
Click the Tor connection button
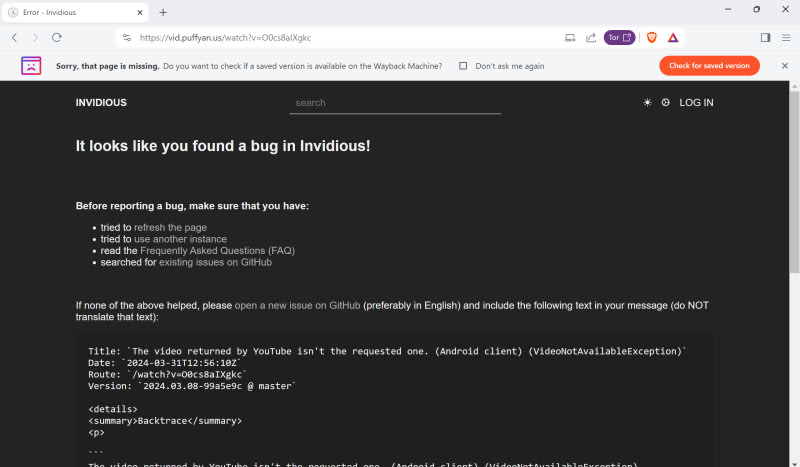[619, 37]
